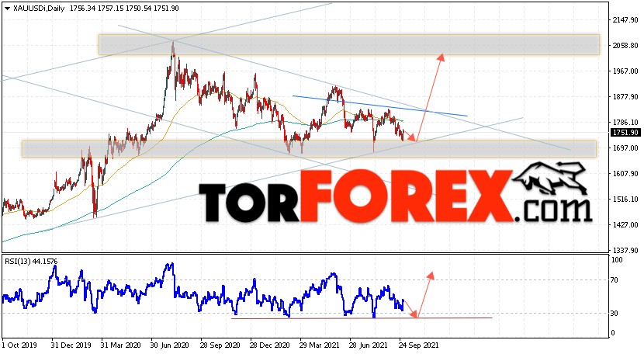Viewport: 644px width, 354px height.
Task: Click price axis label 1697.00
Action: (625, 148)
